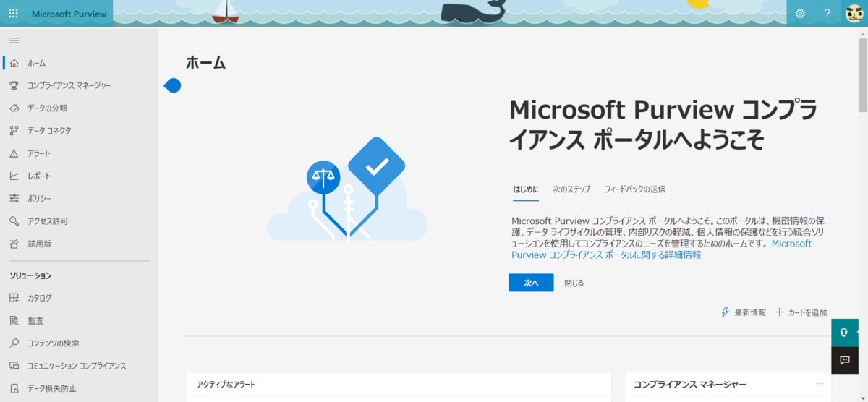Click Microsoft Purview header title

pyautogui.click(x=69, y=14)
